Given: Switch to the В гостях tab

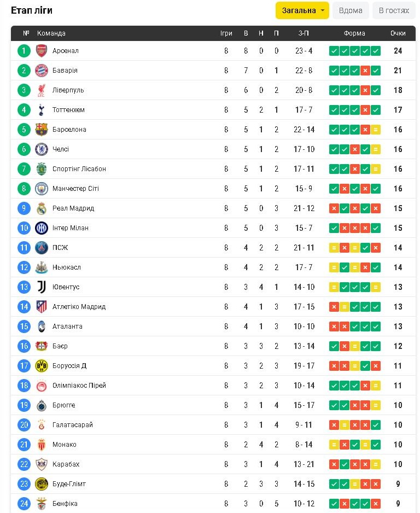Looking at the screenshot, I should pos(394,10).
